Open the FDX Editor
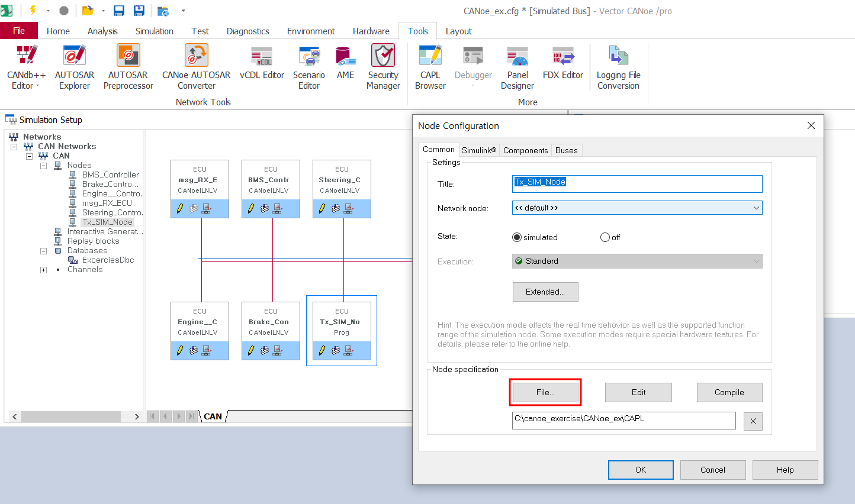 pos(563,62)
